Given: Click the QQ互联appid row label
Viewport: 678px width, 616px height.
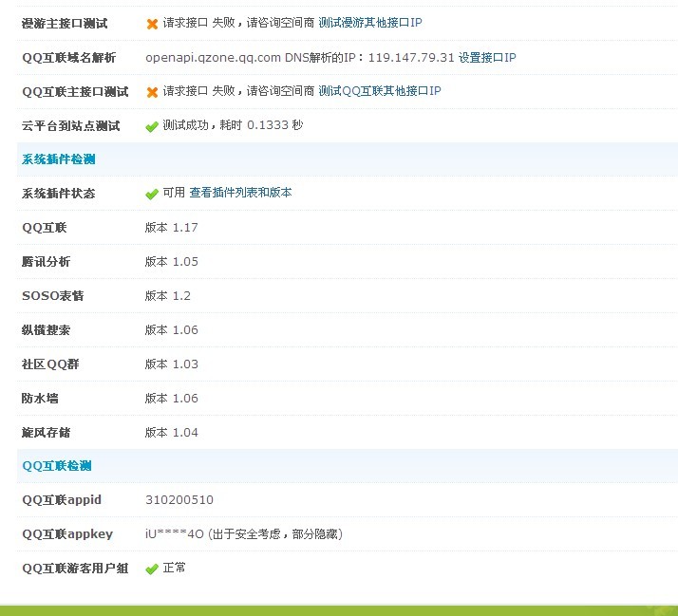Looking at the screenshot, I should 62,499.
